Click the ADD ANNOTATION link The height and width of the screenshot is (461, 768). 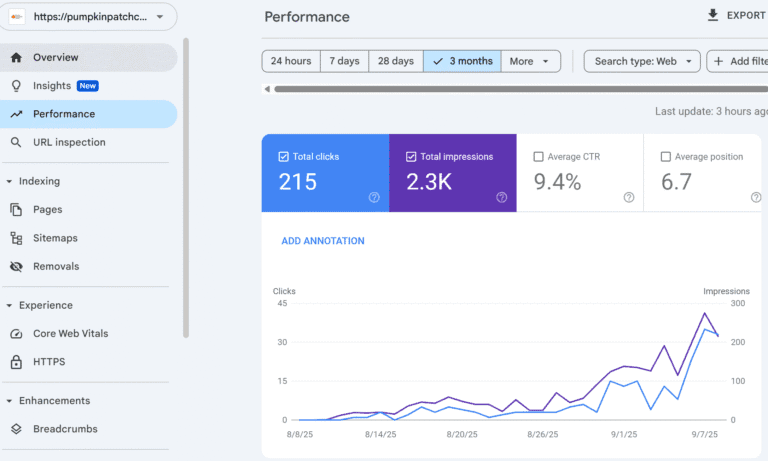pyautogui.click(x=323, y=241)
